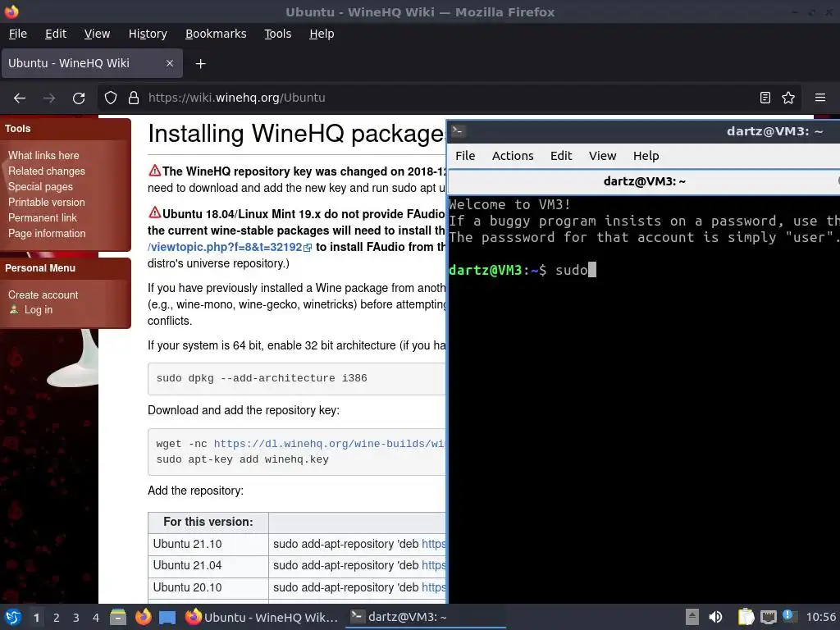
Task: Reload the WineHQ wiki page
Action: click(79, 98)
